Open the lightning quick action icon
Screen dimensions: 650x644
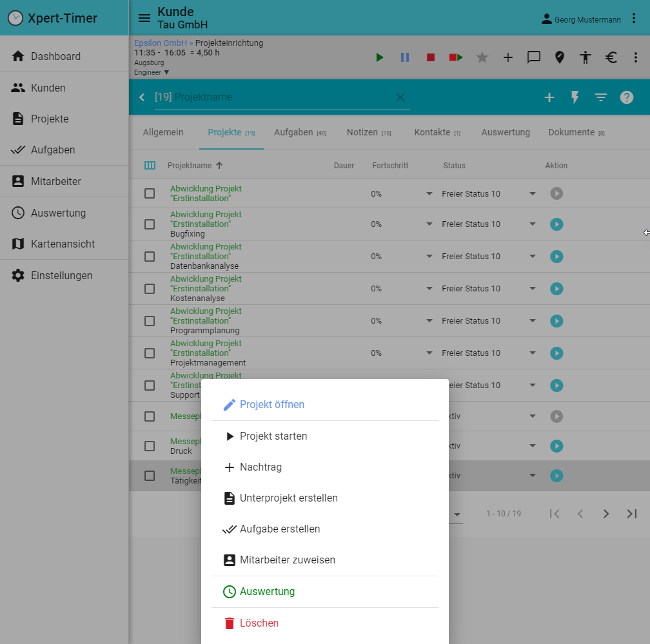(x=575, y=97)
